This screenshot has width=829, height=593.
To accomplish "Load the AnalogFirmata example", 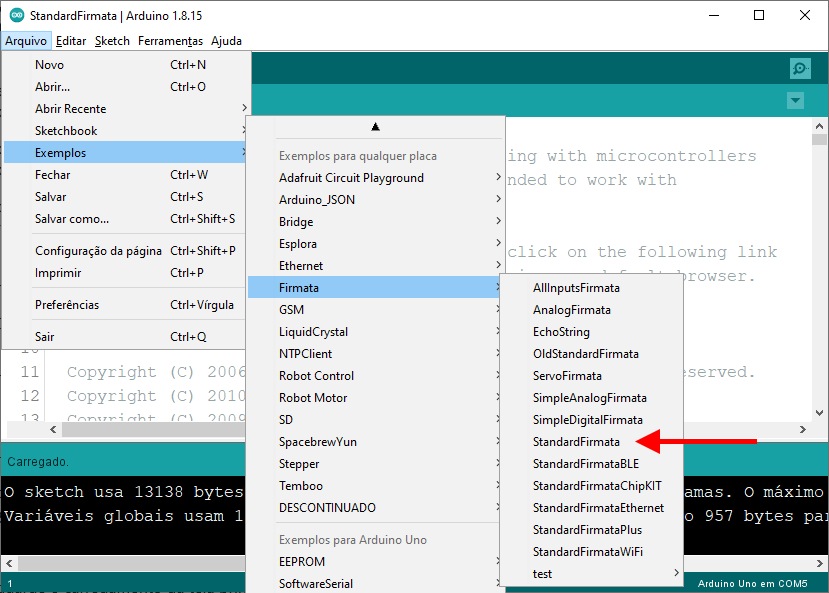I will [x=591, y=310].
